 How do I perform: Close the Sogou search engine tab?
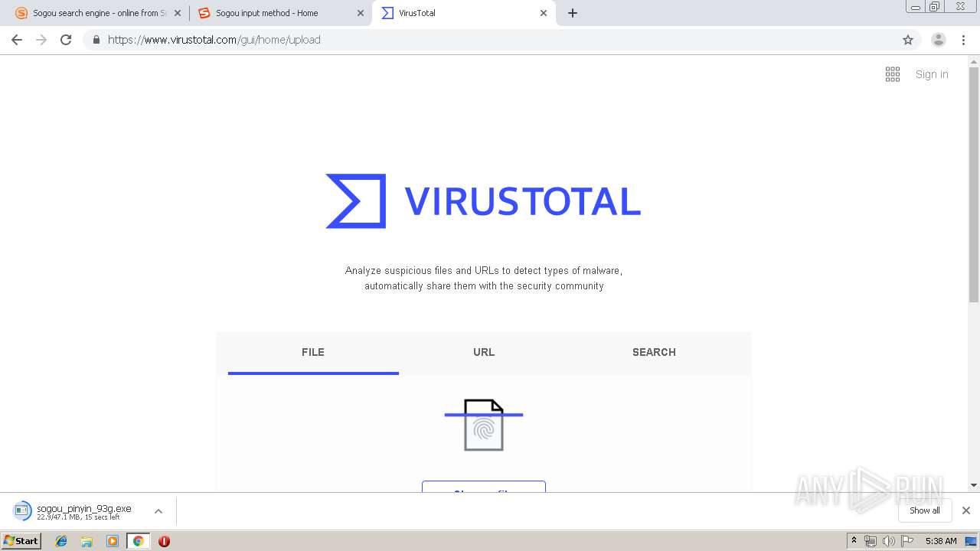178,13
